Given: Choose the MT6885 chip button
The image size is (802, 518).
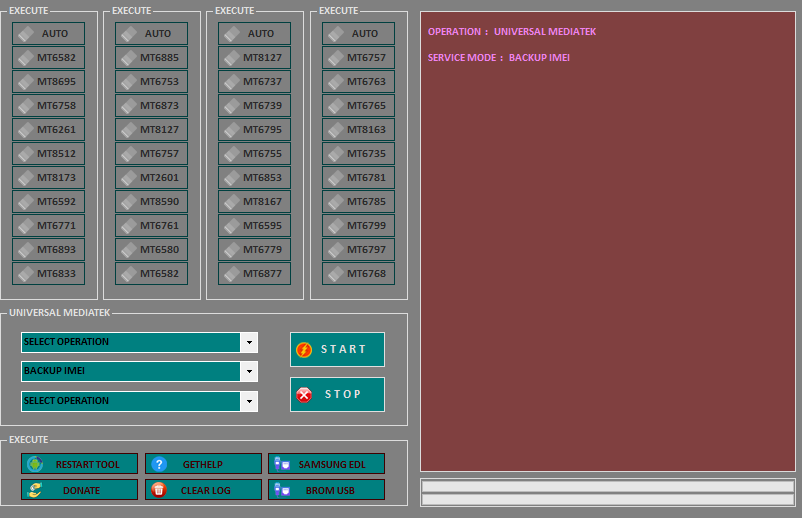Looking at the screenshot, I should click(x=151, y=57).
